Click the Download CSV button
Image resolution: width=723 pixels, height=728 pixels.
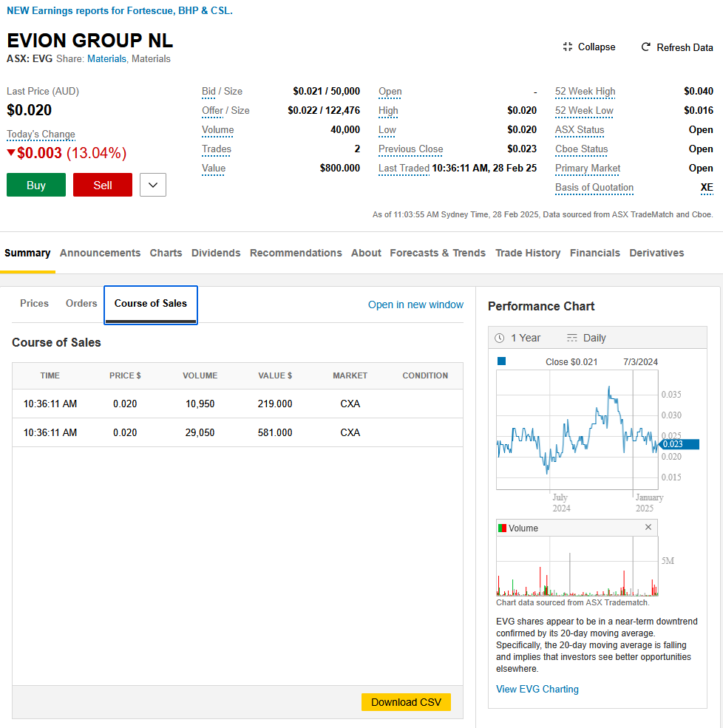[x=406, y=702]
